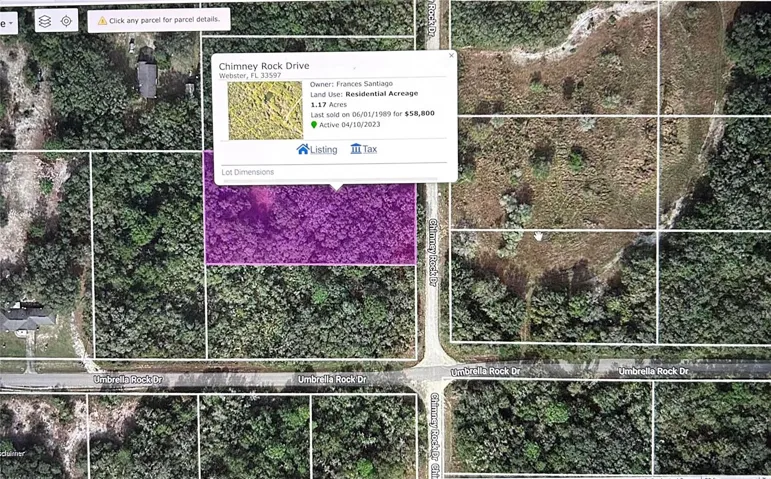Click the hand cursor marker on the map

(x=538, y=237)
